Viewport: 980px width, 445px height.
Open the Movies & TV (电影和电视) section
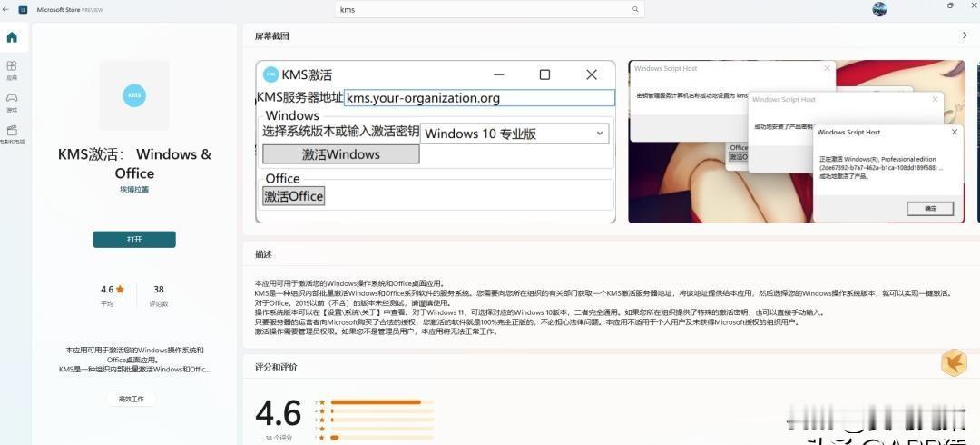(12, 133)
